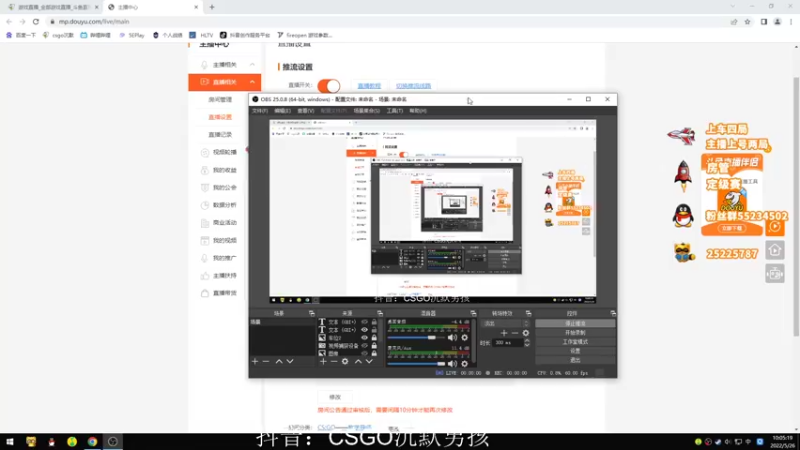Pop out the 混音器 dock with its float icon
The width and height of the screenshot is (800, 450).
[473, 313]
